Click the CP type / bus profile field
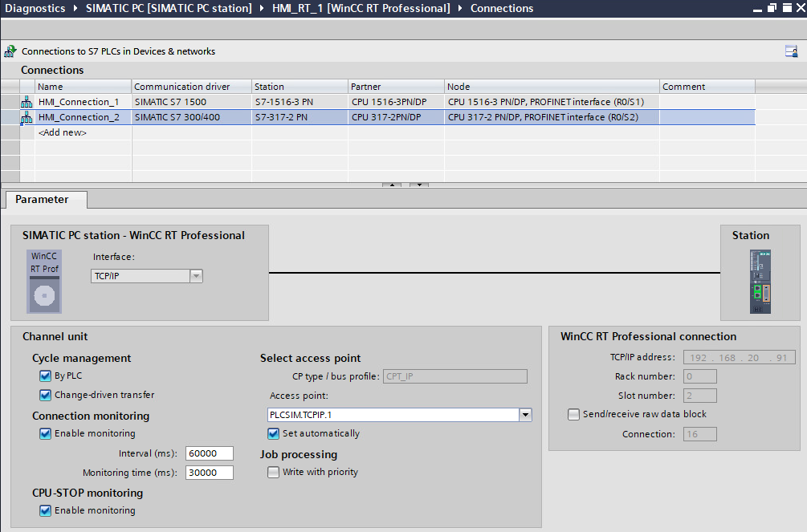Viewport: 807px width, 532px height. [455, 376]
